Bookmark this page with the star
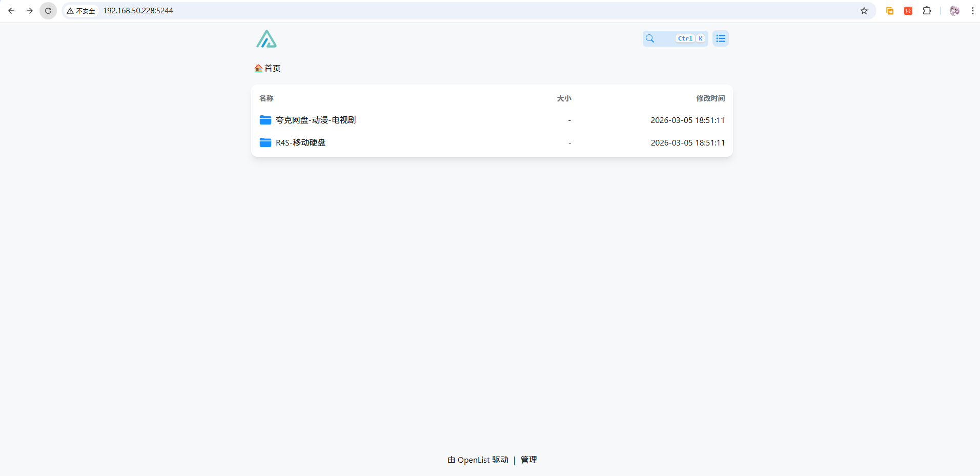The width and height of the screenshot is (980, 476). coord(864,11)
